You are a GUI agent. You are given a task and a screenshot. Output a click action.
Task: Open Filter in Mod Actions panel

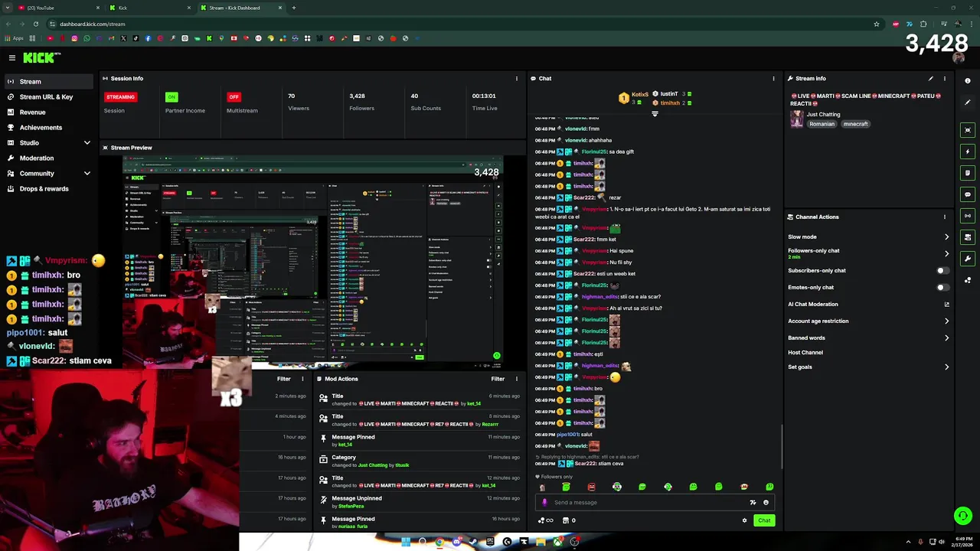pos(498,379)
